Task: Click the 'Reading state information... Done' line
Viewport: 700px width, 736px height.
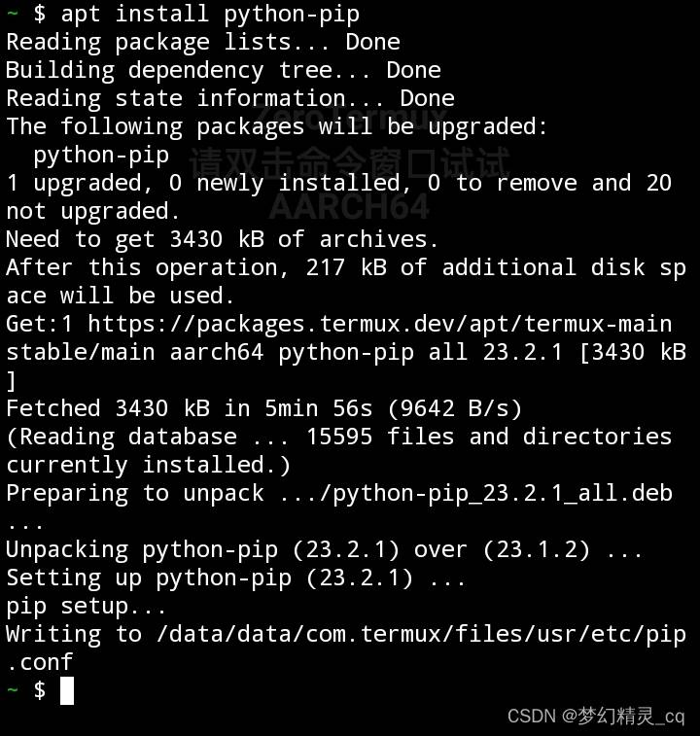Action: click(x=230, y=98)
